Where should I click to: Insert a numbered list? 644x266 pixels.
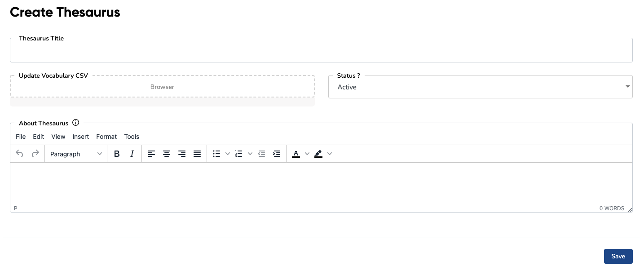click(239, 154)
